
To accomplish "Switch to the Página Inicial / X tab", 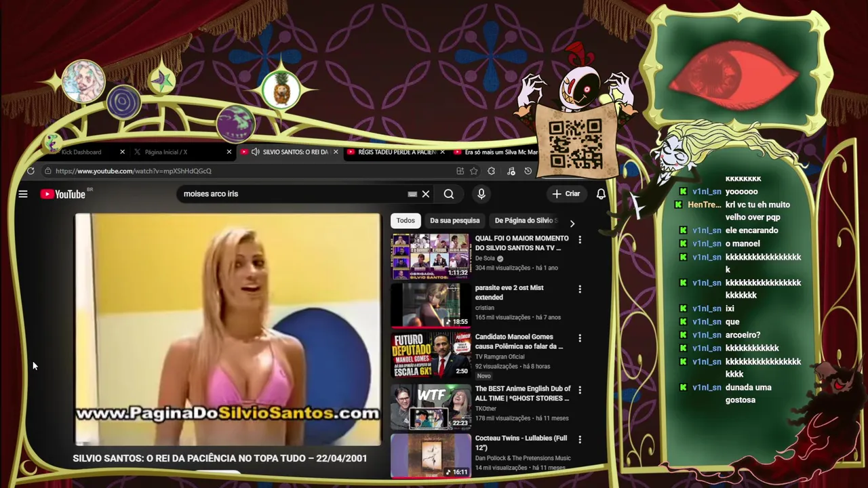I will [x=165, y=152].
